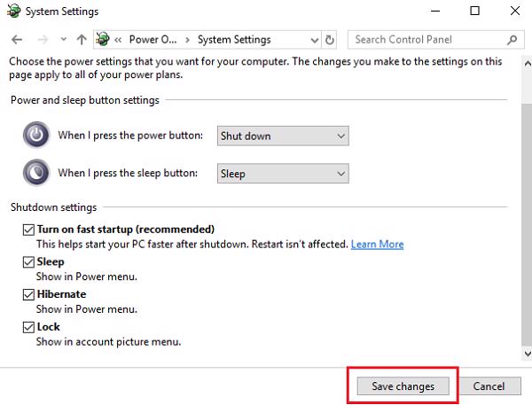The height and width of the screenshot is (405, 532).
Task: Uncheck the Sleep checkbox
Action: click(x=28, y=262)
